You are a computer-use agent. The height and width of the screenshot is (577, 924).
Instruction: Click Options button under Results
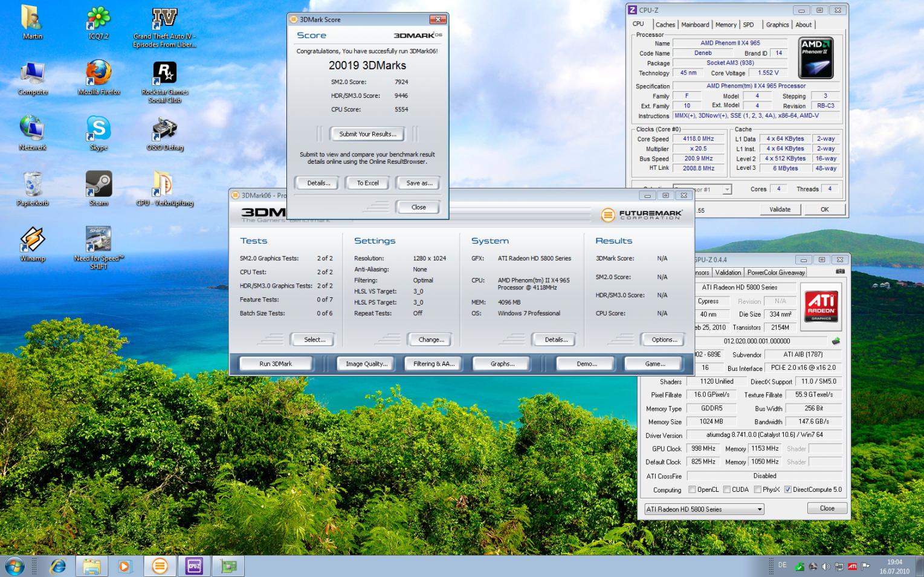click(664, 340)
